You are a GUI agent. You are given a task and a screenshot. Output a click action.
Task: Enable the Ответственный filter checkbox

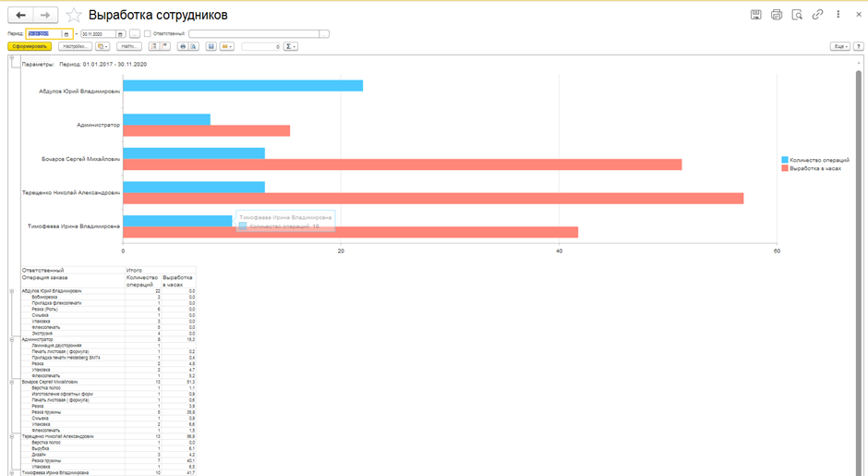point(147,34)
